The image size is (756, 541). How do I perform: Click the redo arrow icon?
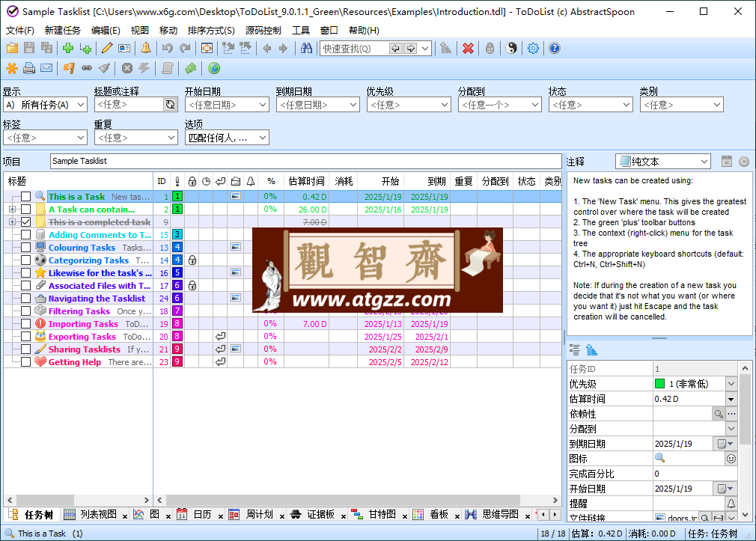point(185,48)
